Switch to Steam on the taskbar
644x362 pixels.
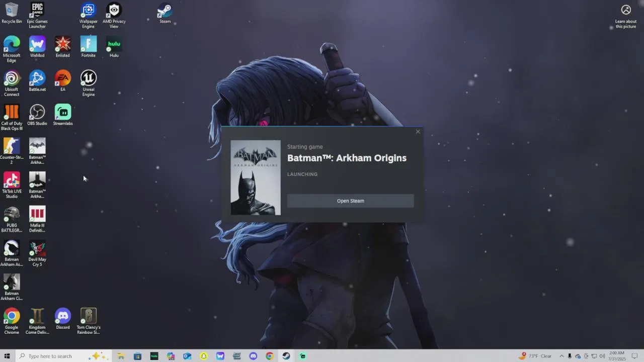(x=286, y=356)
